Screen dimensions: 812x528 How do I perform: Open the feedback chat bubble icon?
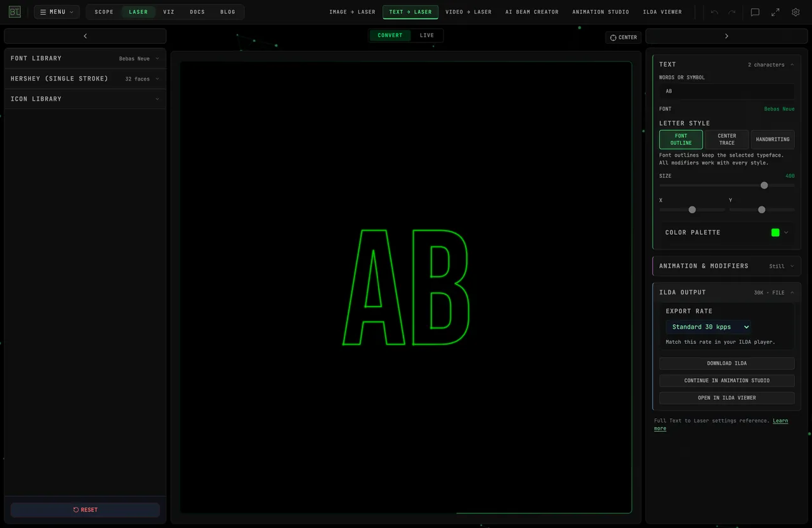[x=755, y=12]
